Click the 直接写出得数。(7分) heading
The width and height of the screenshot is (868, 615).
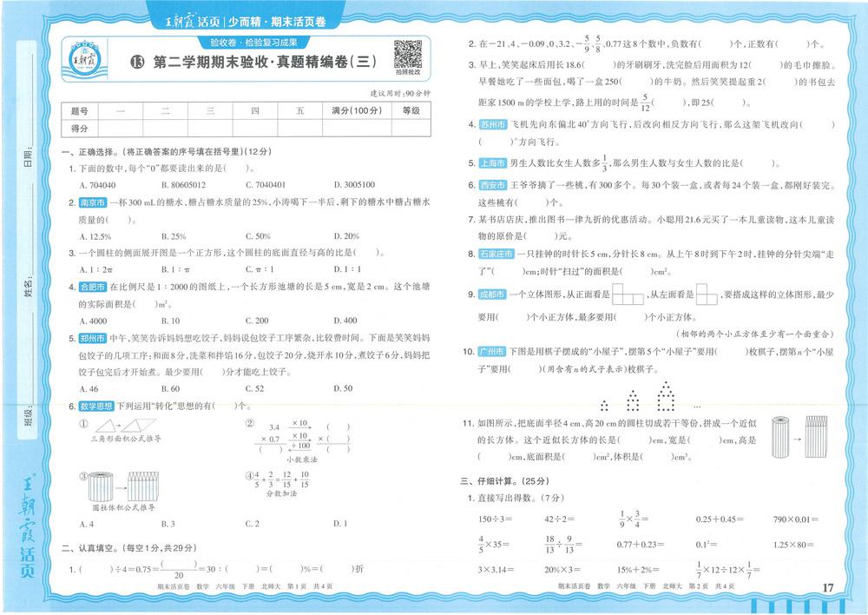pyautogui.click(x=520, y=498)
